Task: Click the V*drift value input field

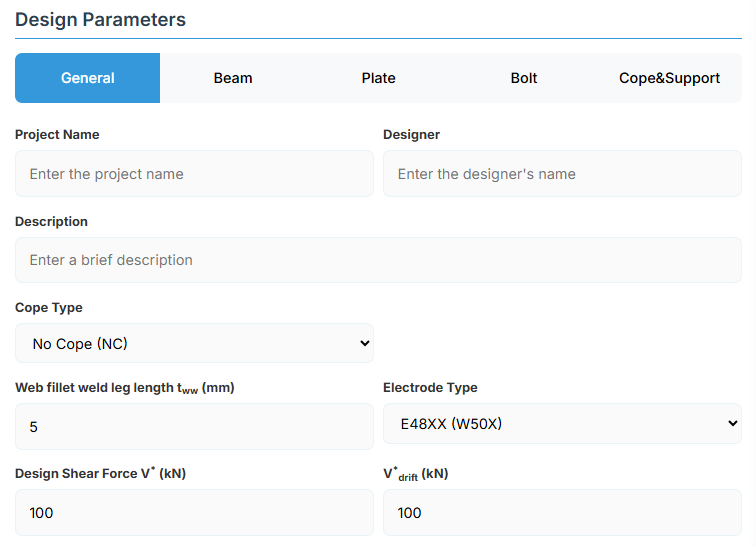Action: pyautogui.click(x=562, y=513)
